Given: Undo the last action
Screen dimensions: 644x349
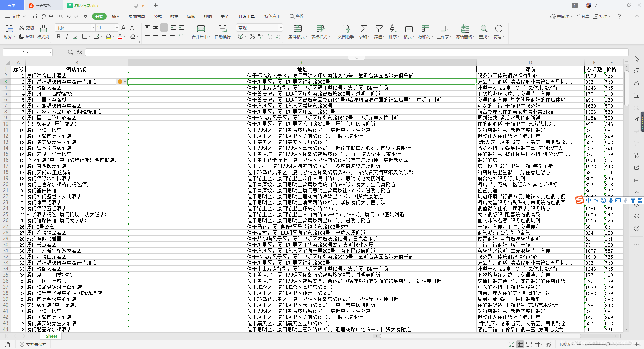Looking at the screenshot, I should point(68,16).
